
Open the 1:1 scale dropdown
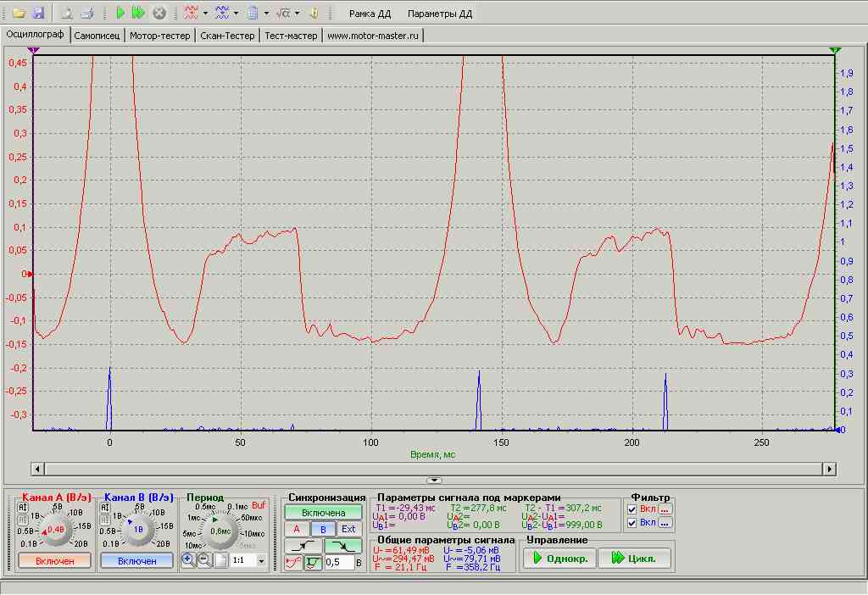[260, 561]
